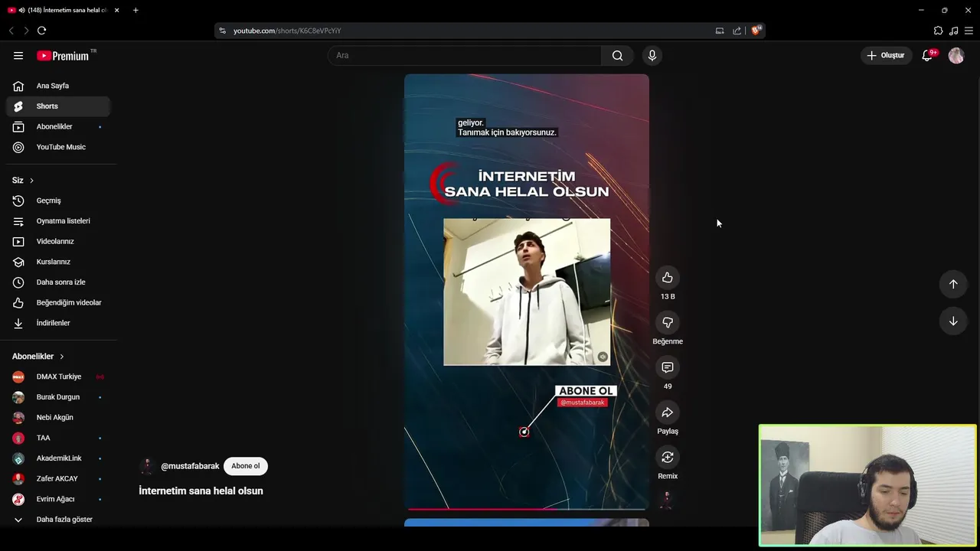This screenshot has width=980, height=551.
Task: Expand Daha fazla göster subscriptions
Action: [x=58, y=520]
